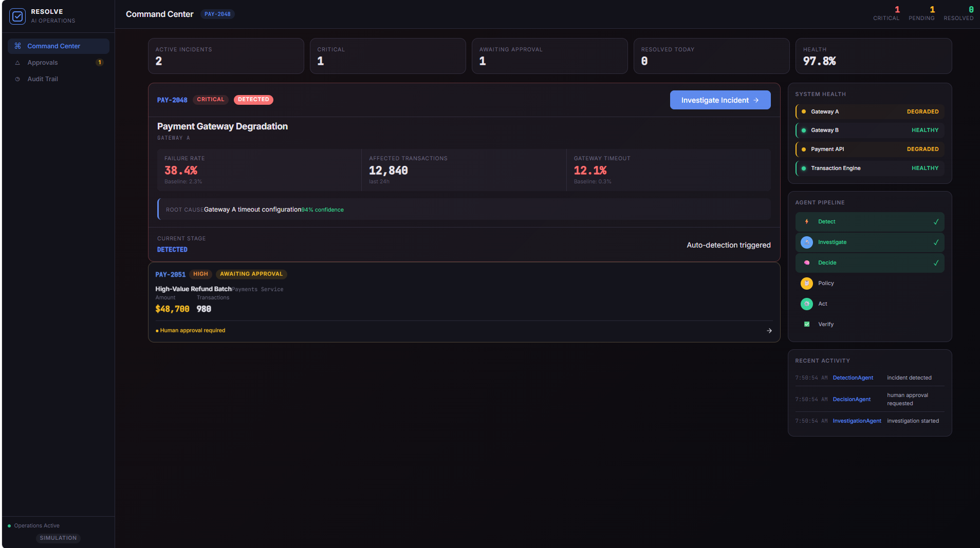Open PAY-2051 via the arrow
This screenshot has width=980, height=548.
pyautogui.click(x=769, y=331)
